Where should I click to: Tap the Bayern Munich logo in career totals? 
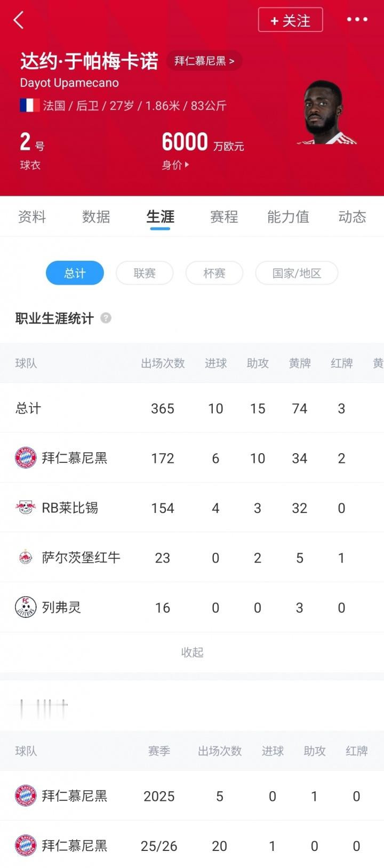[x=26, y=458]
